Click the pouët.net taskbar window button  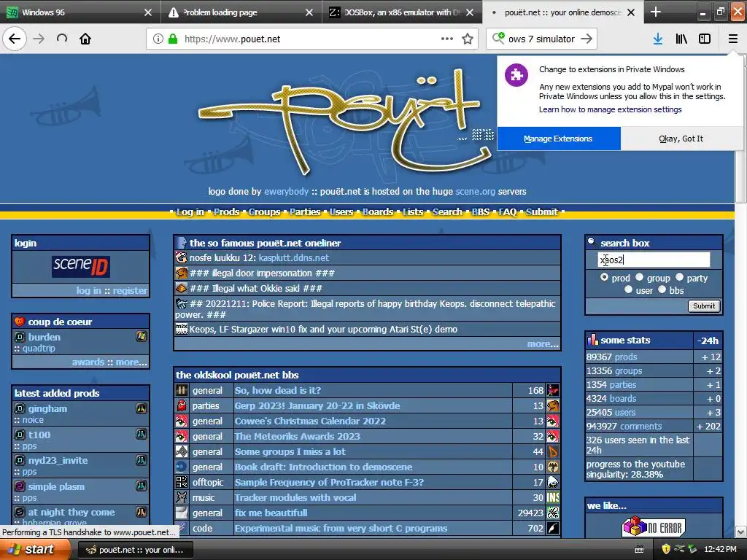[x=135, y=550]
